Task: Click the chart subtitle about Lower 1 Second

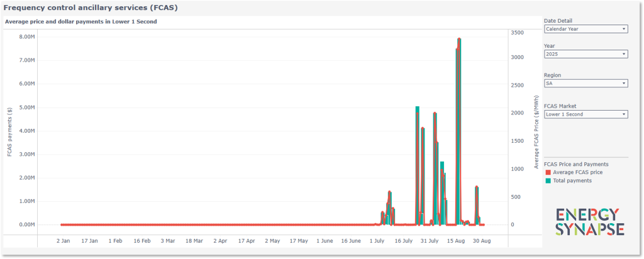Action: point(80,21)
